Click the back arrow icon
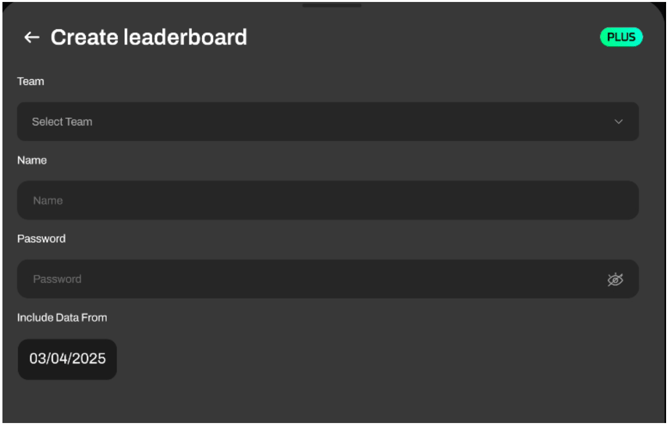The height and width of the screenshot is (425, 670). (32, 38)
